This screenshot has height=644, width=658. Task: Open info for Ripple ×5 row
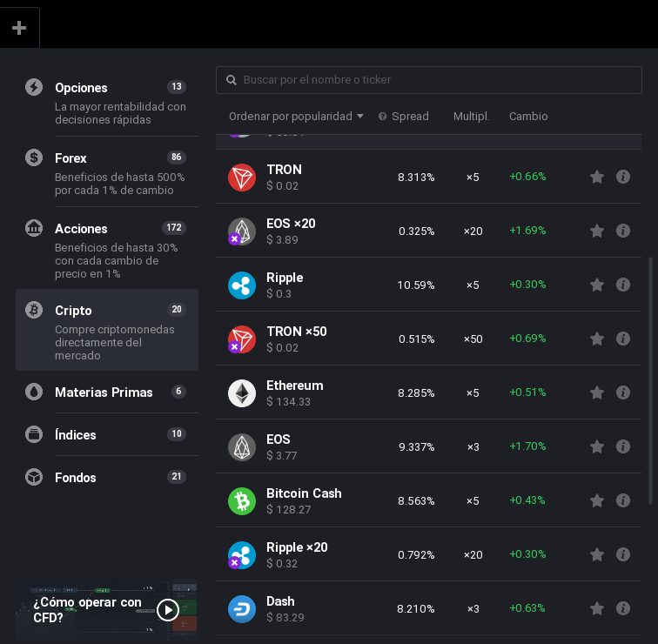(623, 285)
